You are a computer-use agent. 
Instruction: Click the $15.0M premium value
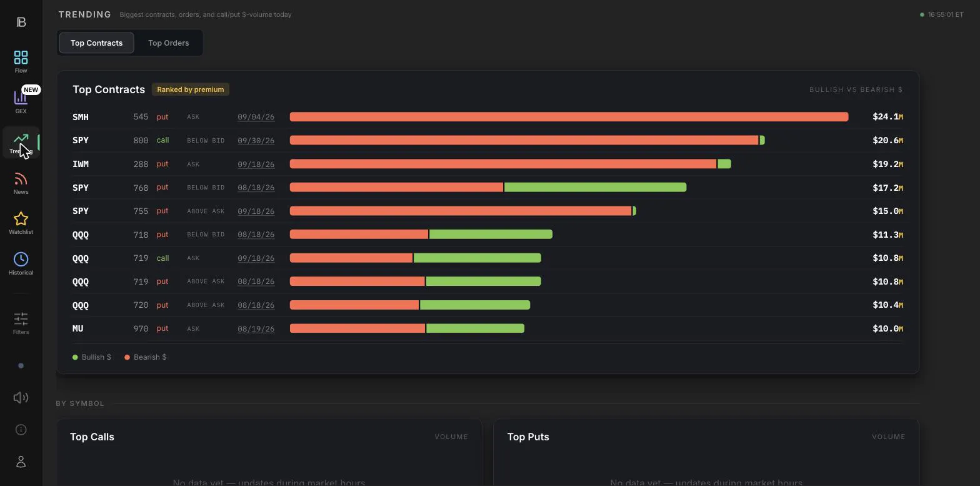click(887, 211)
